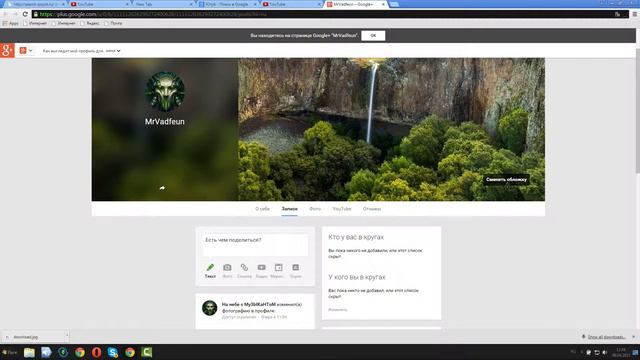Close the downloads bar
640x360 pixels.
coord(633,337)
